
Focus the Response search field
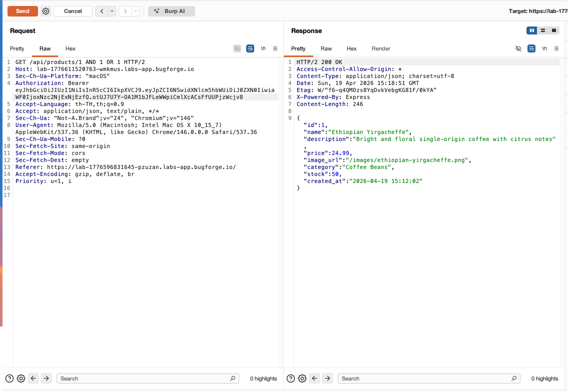[429, 378]
